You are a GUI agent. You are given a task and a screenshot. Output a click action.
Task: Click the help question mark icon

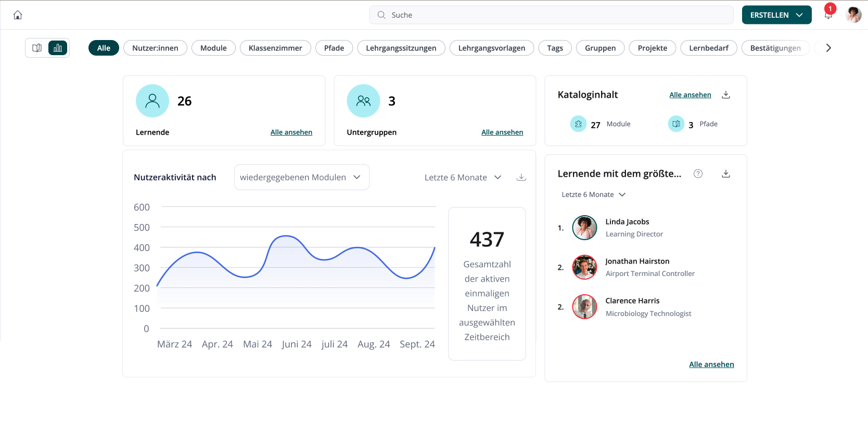click(698, 174)
